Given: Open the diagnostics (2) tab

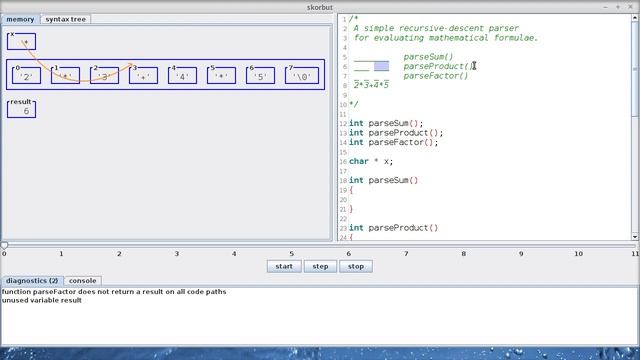Looking at the screenshot, I should click(x=32, y=281).
